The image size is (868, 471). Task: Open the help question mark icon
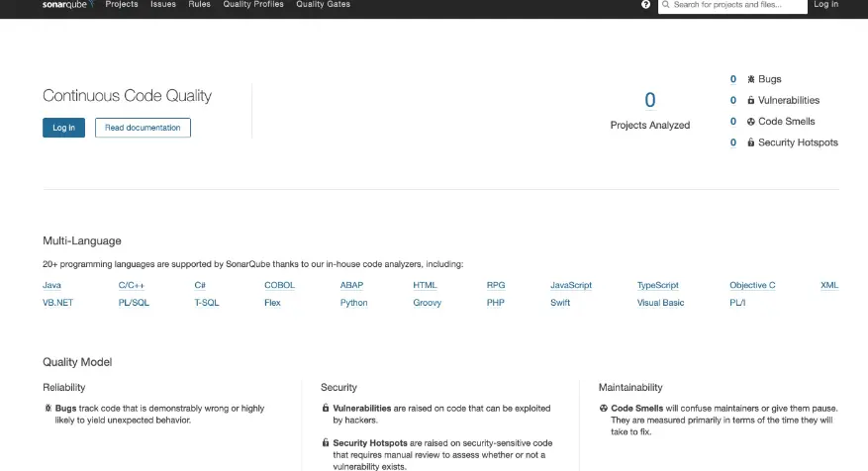pyautogui.click(x=645, y=4)
